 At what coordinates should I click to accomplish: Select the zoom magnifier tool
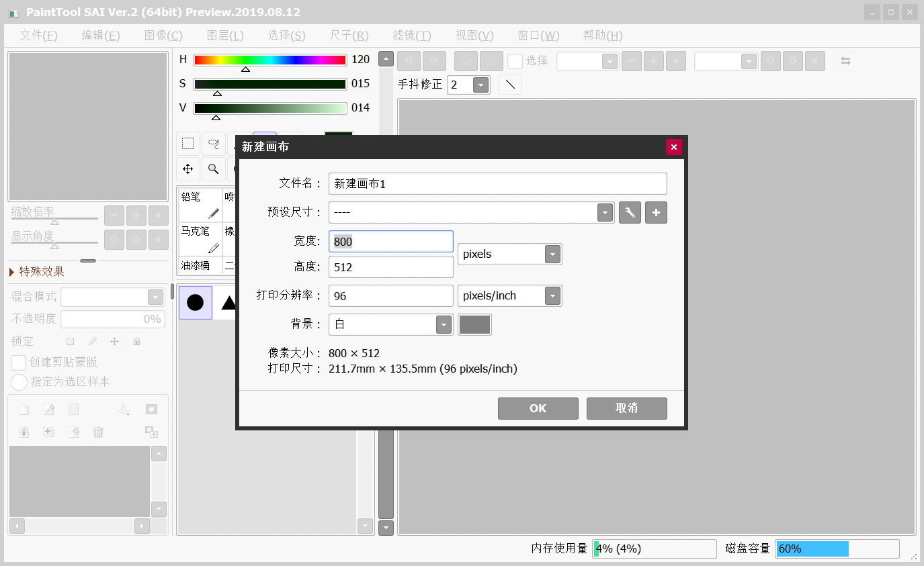[213, 169]
